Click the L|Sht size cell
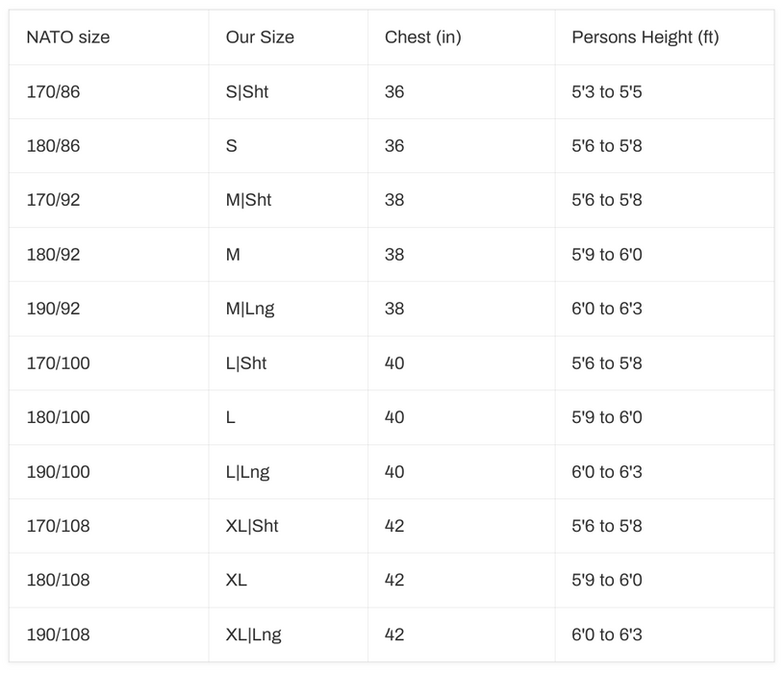The width and height of the screenshot is (784, 673). pos(246,363)
